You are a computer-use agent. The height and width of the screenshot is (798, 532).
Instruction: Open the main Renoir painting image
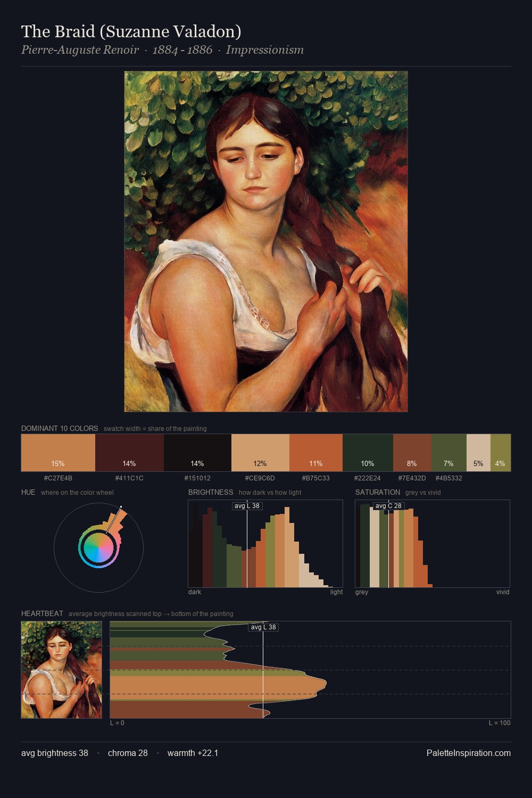[x=266, y=242]
